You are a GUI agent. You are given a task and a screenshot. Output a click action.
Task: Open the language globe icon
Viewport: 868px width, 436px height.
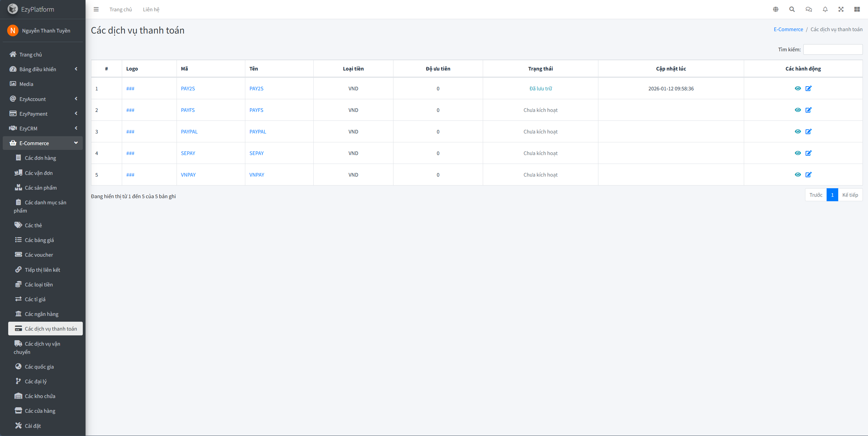tap(776, 9)
